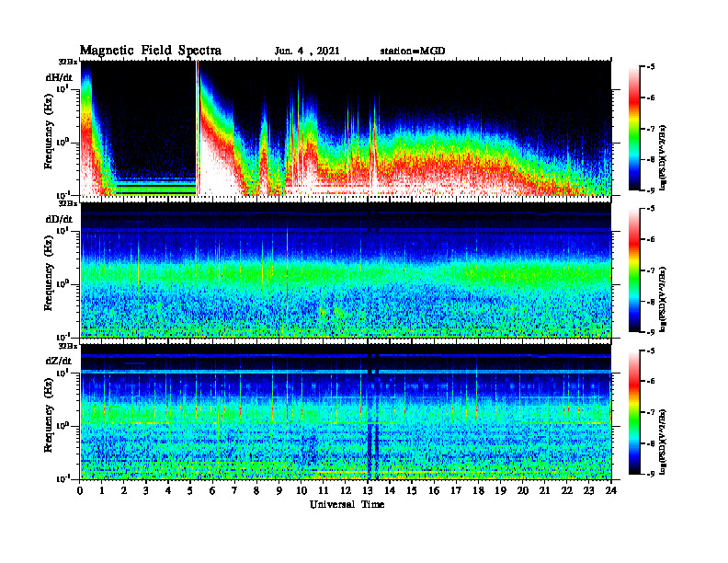Click hour tick label "2" on the time axis
This screenshot has height=563, width=728.
click(x=124, y=490)
